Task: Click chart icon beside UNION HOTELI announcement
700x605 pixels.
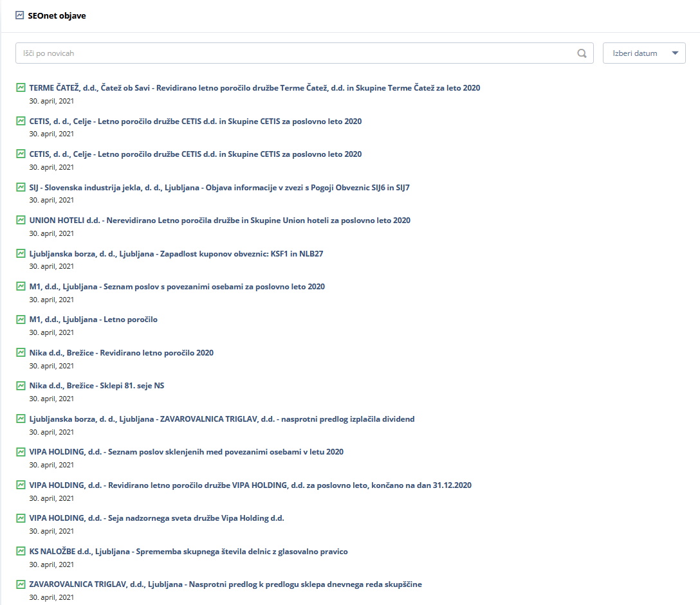Action: click(21, 220)
